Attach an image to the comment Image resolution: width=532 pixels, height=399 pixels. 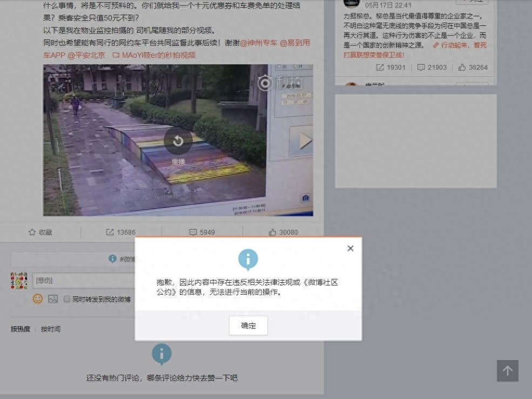pyautogui.click(x=53, y=299)
